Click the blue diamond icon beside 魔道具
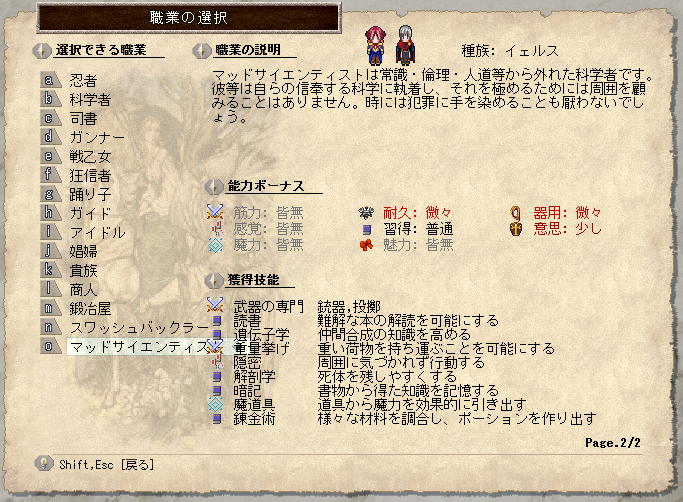 click(x=216, y=404)
